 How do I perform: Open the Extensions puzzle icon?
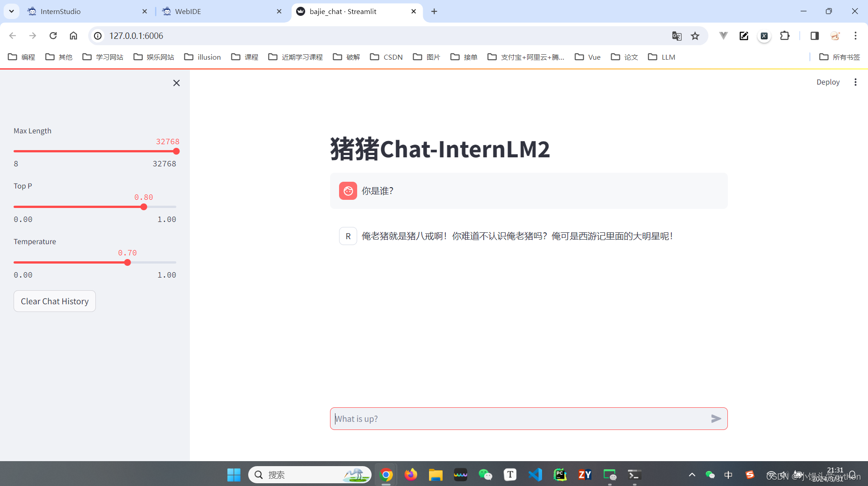tap(785, 36)
